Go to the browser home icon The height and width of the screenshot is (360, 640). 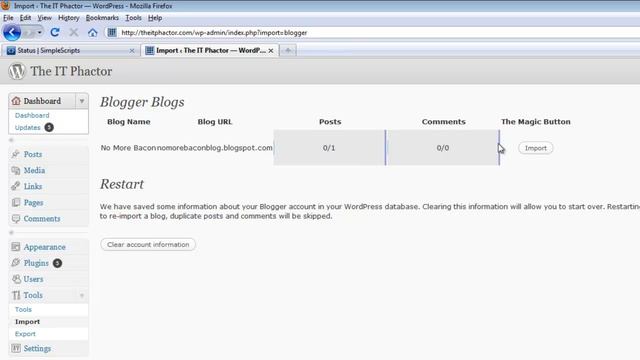[93, 32]
